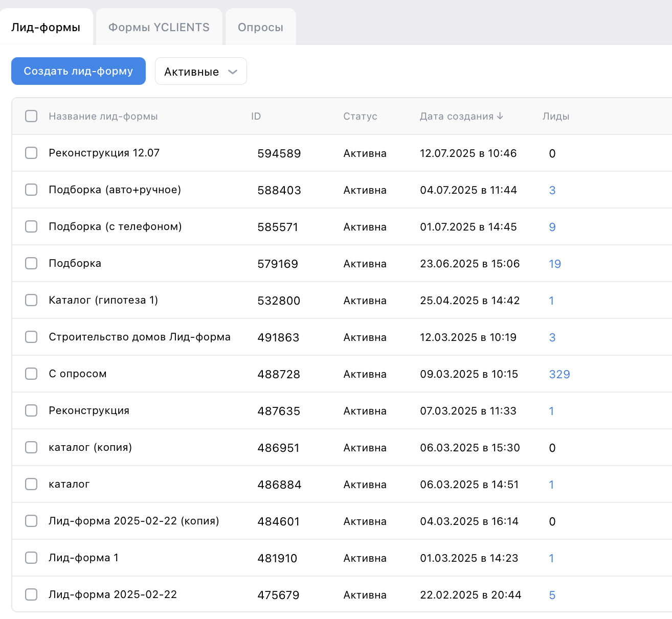Open the Опросы tab
The width and height of the screenshot is (672, 619).
[260, 28]
